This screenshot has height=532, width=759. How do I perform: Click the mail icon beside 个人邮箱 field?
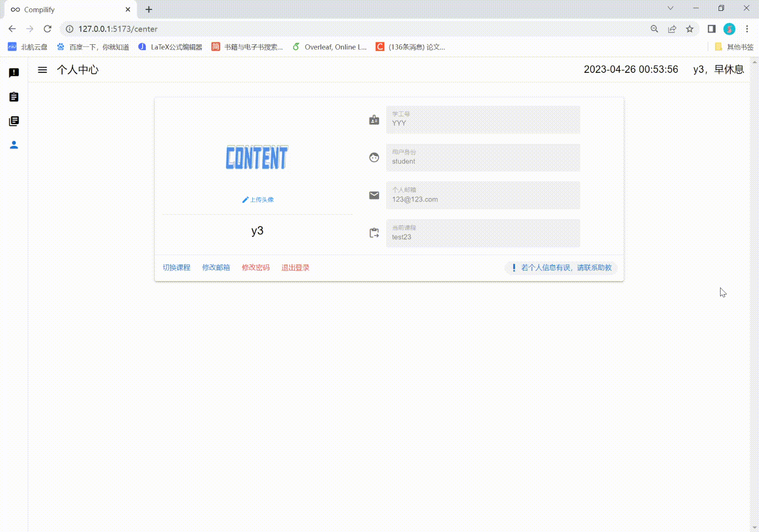[x=374, y=195]
